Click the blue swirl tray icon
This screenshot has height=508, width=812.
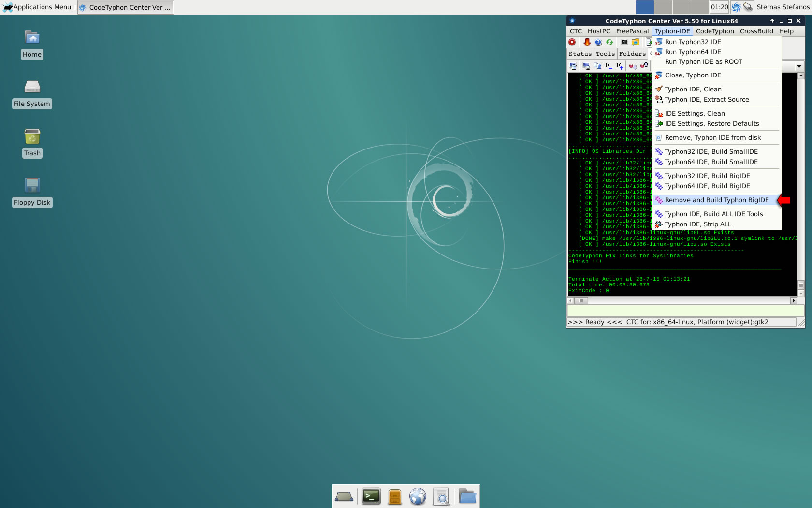tap(736, 7)
